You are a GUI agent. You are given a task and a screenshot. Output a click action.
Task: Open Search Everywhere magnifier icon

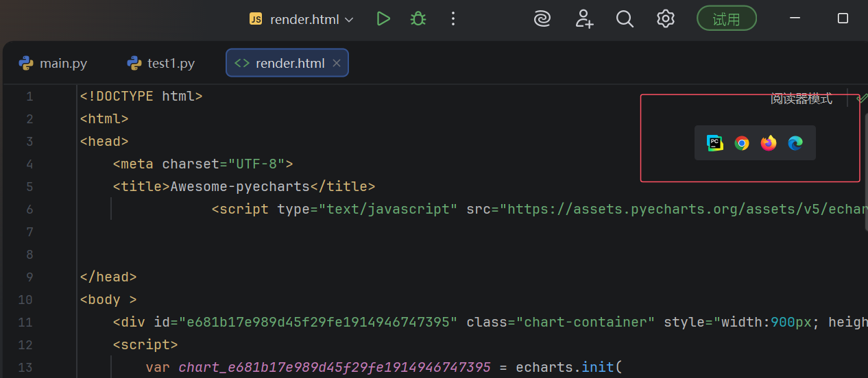click(625, 18)
